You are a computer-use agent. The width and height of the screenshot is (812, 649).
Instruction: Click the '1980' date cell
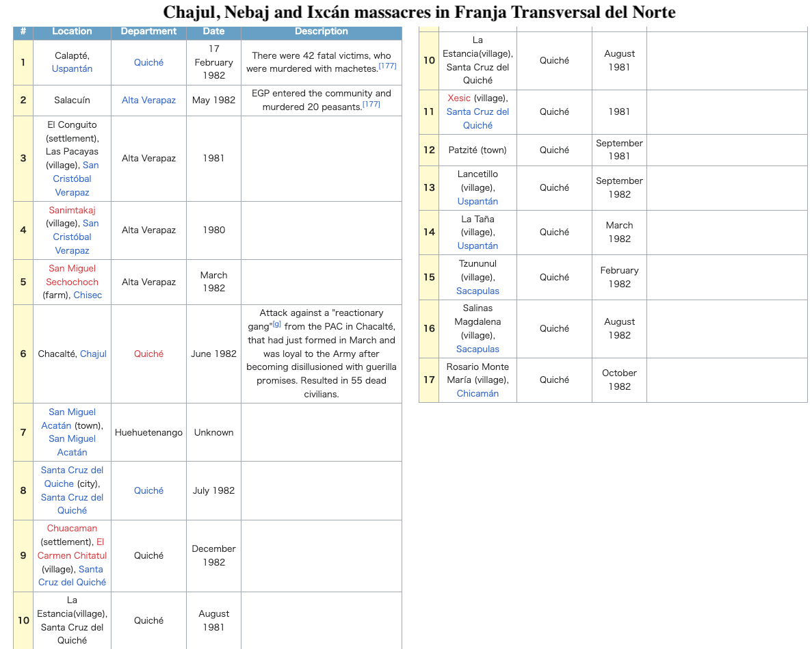[x=214, y=230]
